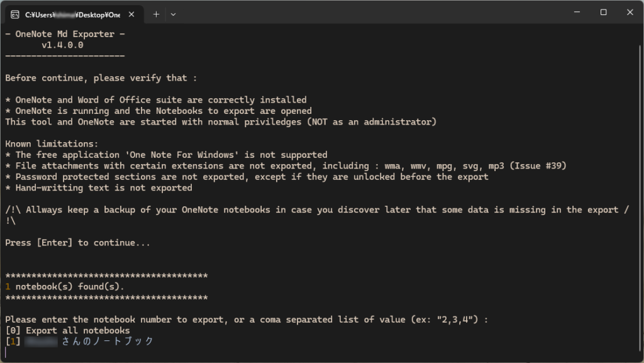Expand the new tab profile dropdown chevron
Screen dimensions: 644x363
(174, 14)
